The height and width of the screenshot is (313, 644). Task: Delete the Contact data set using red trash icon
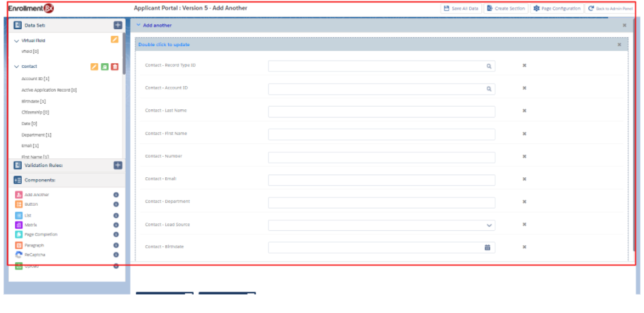coord(114,67)
